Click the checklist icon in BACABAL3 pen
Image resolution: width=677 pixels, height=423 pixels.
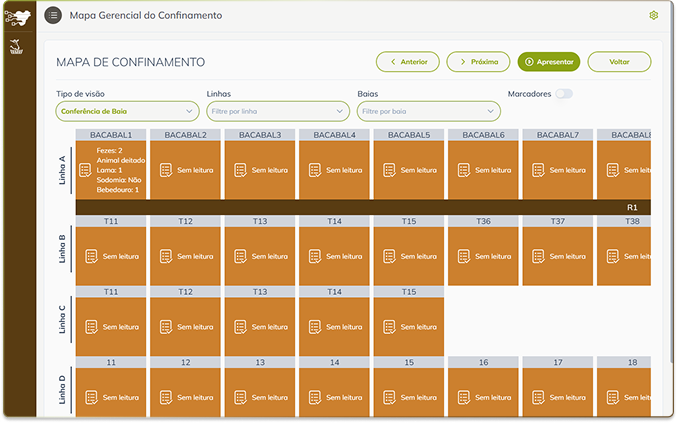(x=240, y=170)
